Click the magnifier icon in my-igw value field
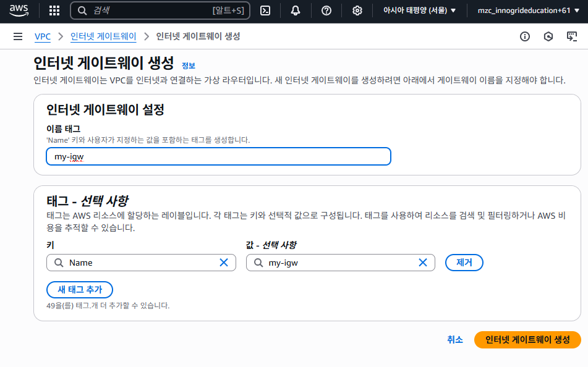 [258, 263]
